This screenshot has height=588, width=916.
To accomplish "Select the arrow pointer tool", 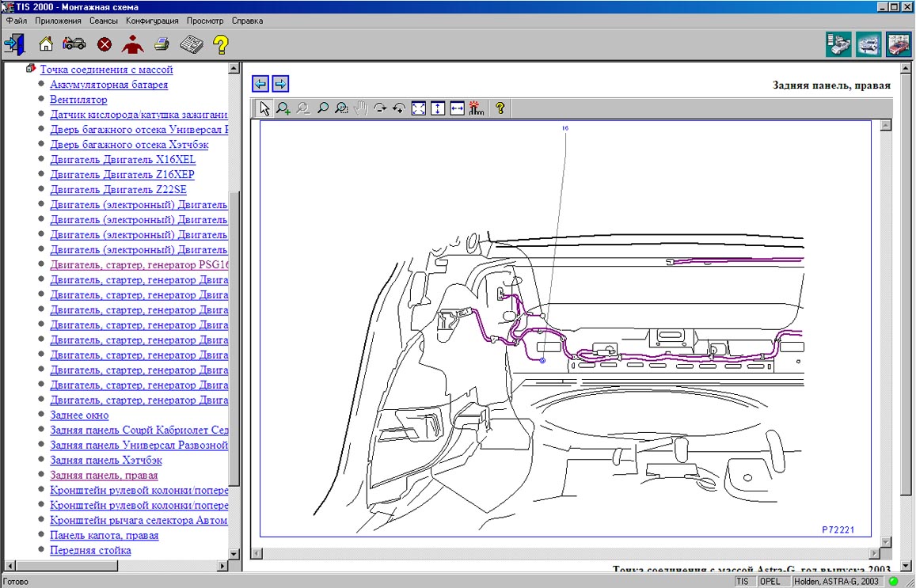I will (x=264, y=108).
